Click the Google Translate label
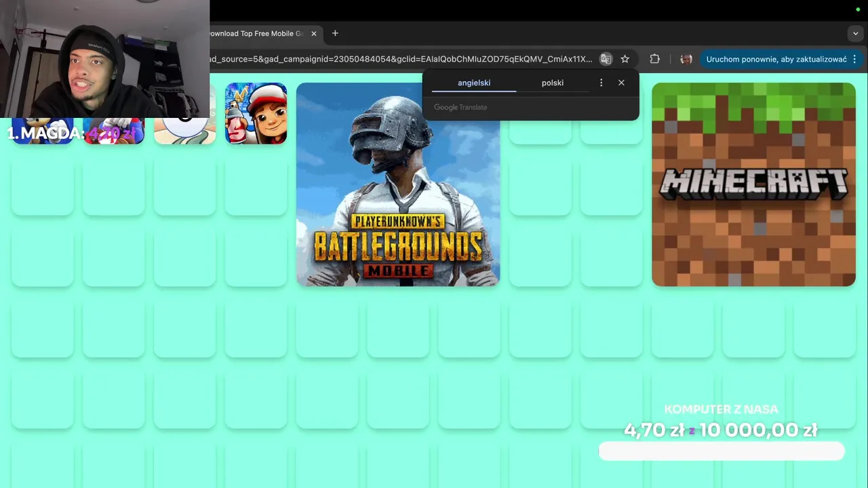 pyautogui.click(x=460, y=107)
